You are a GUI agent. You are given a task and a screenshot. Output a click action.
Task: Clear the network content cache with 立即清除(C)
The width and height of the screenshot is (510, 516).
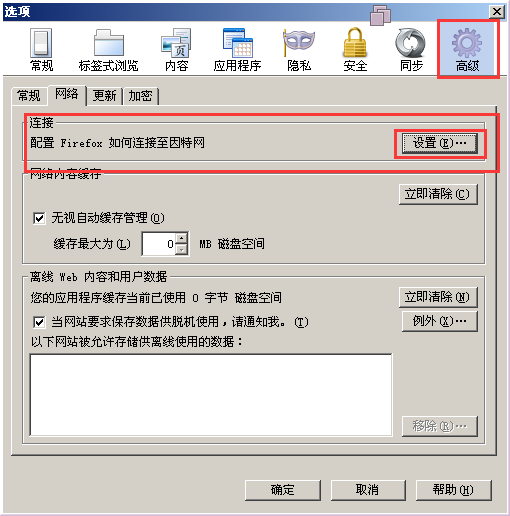pos(438,194)
